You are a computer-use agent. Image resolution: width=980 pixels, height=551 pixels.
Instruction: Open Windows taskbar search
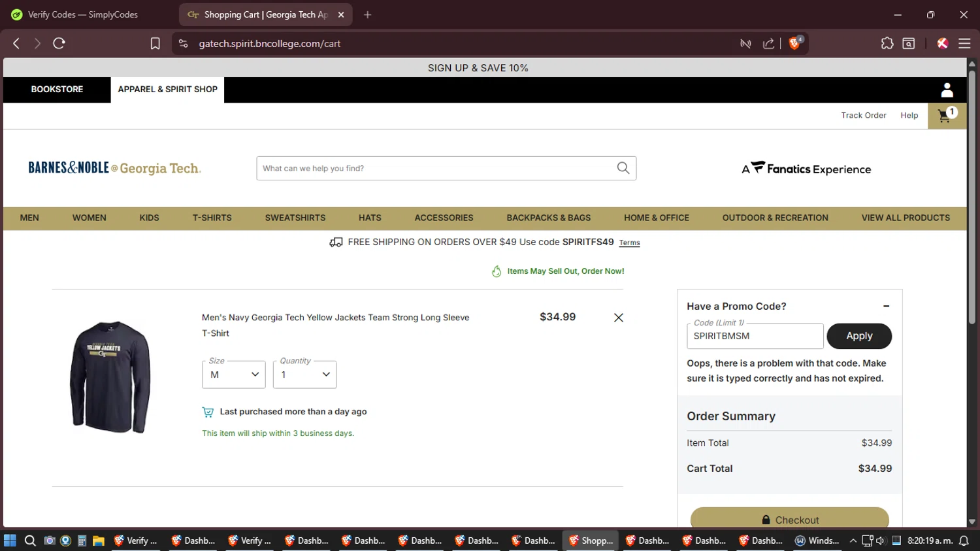(x=30, y=541)
